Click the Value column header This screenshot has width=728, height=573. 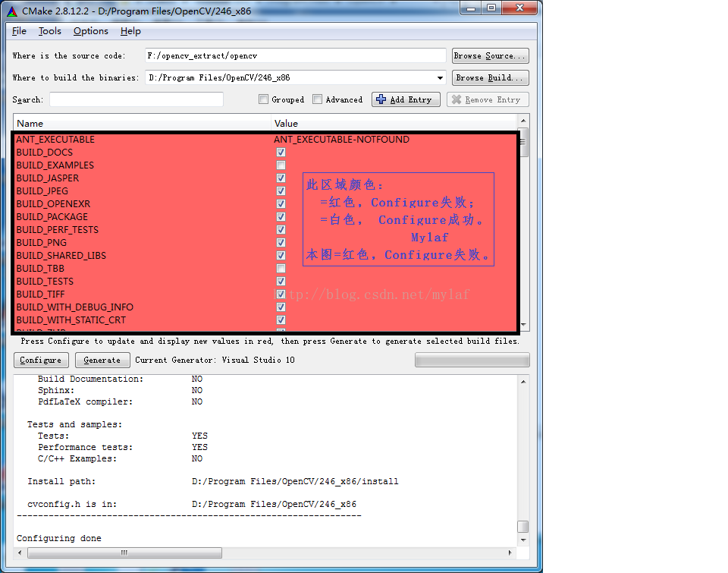coord(394,124)
